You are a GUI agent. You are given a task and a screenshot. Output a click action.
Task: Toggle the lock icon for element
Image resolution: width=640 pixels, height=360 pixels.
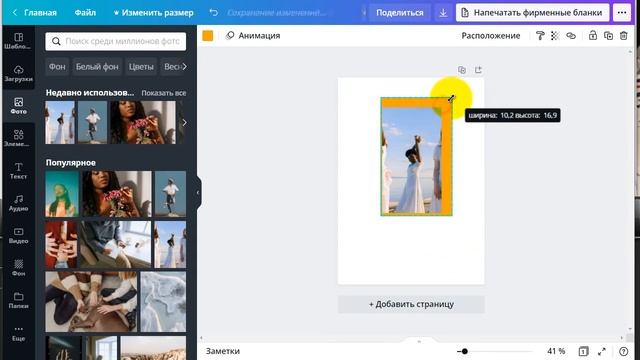(x=593, y=36)
